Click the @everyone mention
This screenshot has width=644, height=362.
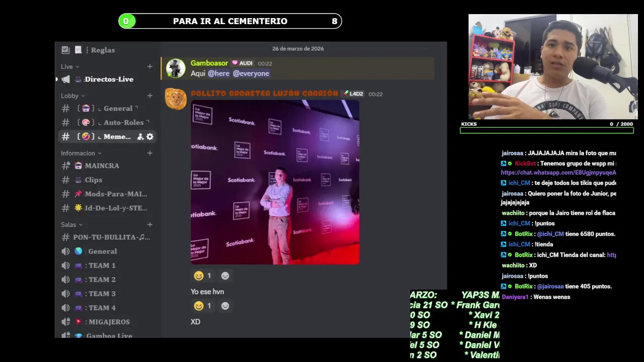pos(251,73)
